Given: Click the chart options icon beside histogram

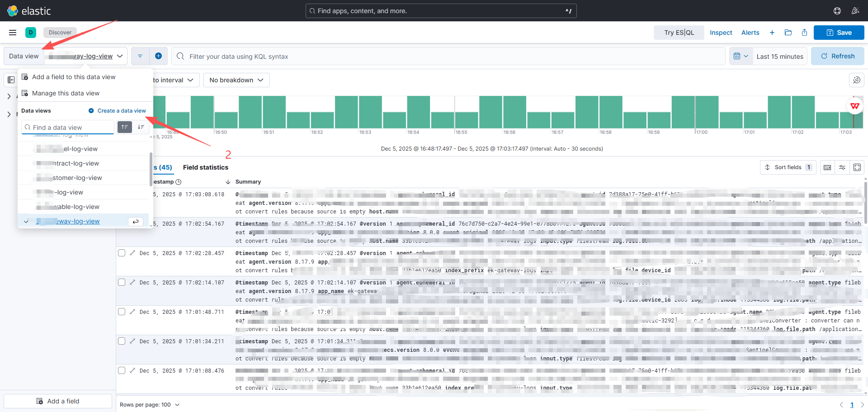Looking at the screenshot, I should 857,80.
